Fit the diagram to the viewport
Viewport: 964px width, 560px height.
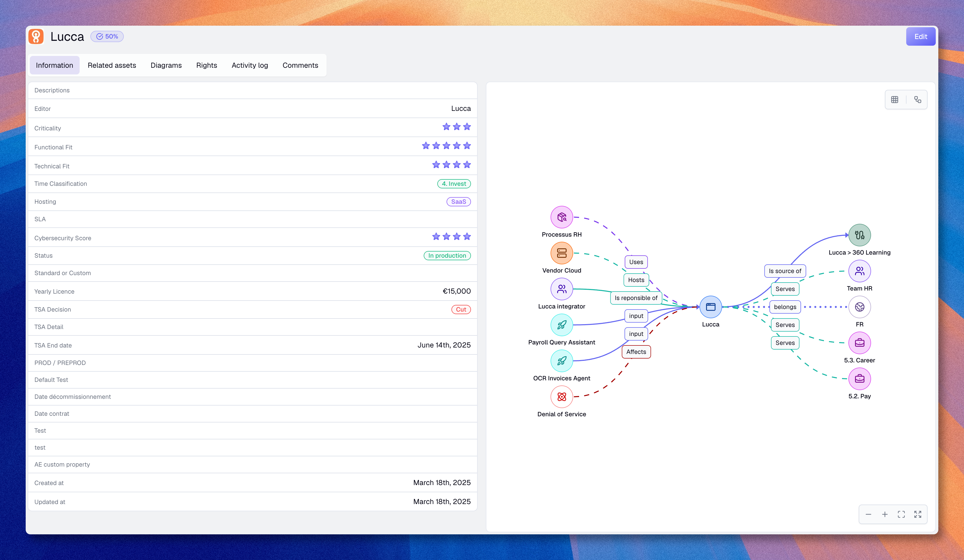click(x=901, y=514)
